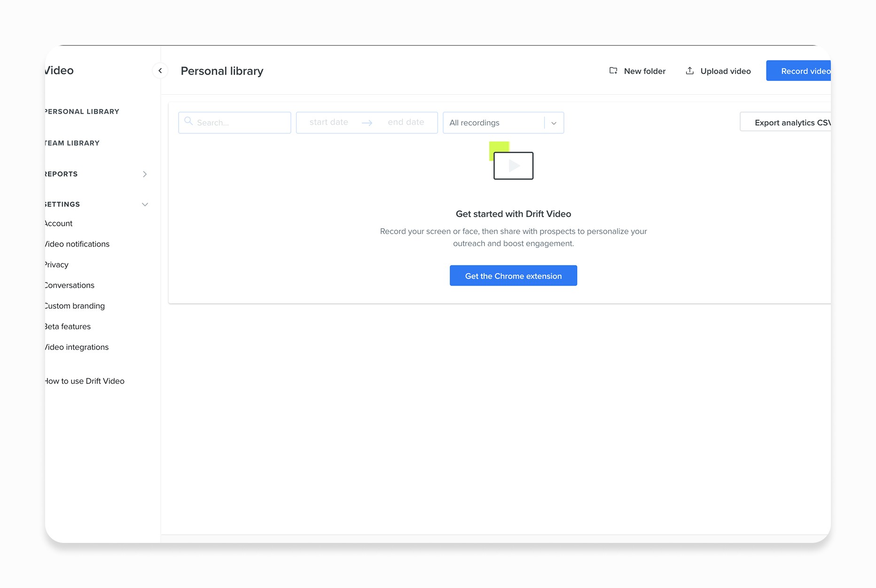The width and height of the screenshot is (876, 588).
Task: Open How to use Drift Video link
Action: click(x=85, y=381)
